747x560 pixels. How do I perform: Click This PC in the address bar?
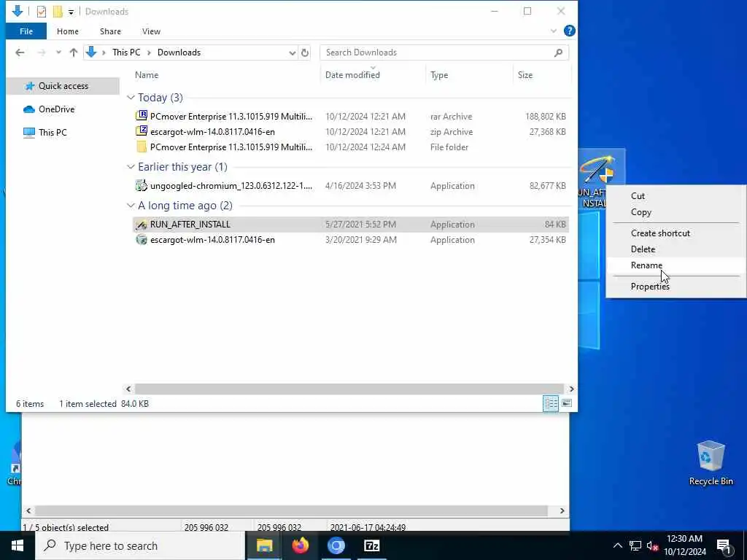126,52
